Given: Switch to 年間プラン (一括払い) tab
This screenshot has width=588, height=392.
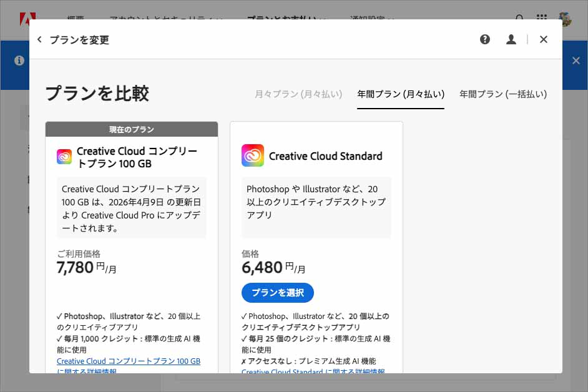Looking at the screenshot, I should click(x=503, y=94).
